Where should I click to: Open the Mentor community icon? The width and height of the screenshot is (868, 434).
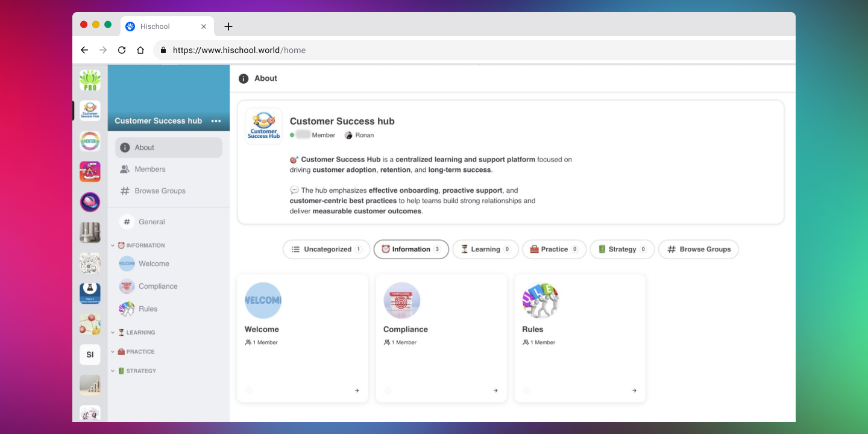click(x=90, y=141)
